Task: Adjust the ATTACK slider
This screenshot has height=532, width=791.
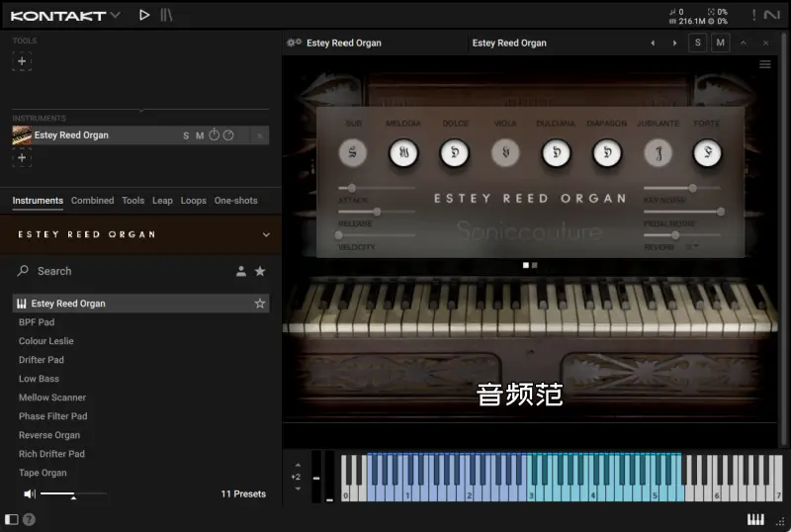Action: pyautogui.click(x=352, y=188)
